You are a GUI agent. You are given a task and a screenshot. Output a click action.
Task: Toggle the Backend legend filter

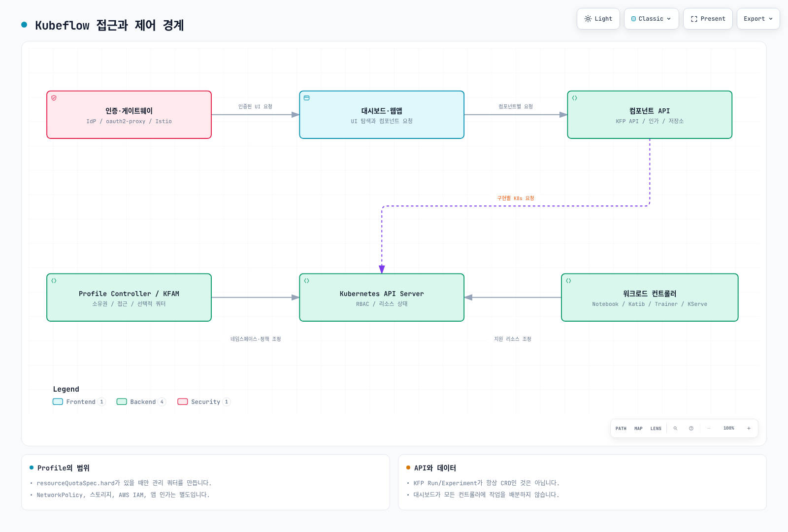click(x=141, y=402)
